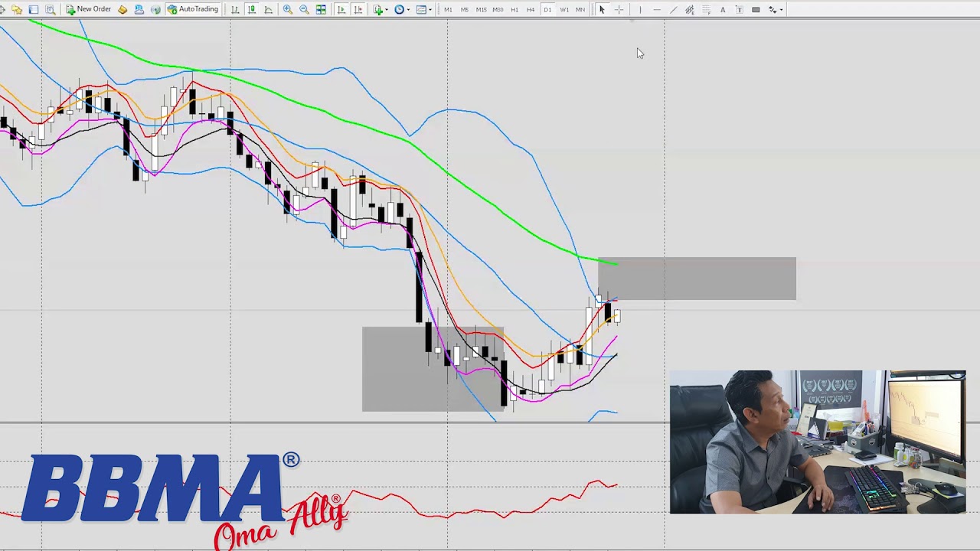
Task: Select the H4 timeframe
Action: coord(531,9)
